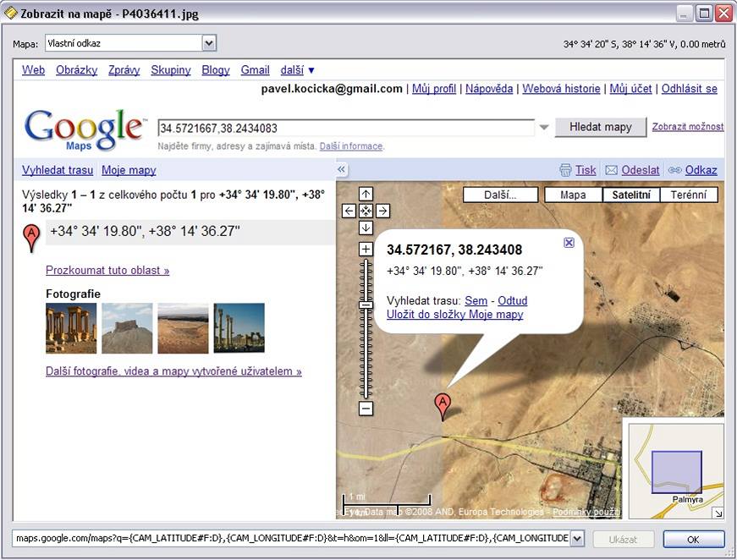The width and height of the screenshot is (737, 560).
Task: Expand the URL template dropdown at bottom
Action: [x=577, y=539]
